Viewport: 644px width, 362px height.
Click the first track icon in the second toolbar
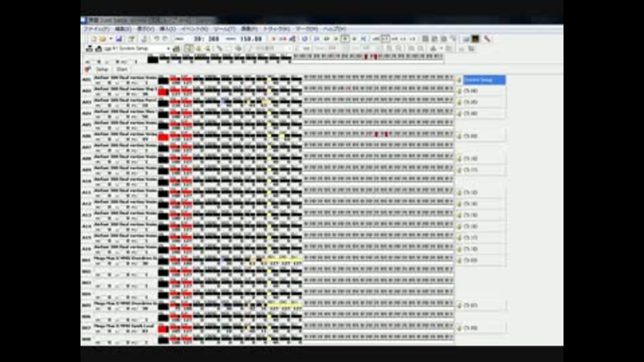tap(89, 49)
